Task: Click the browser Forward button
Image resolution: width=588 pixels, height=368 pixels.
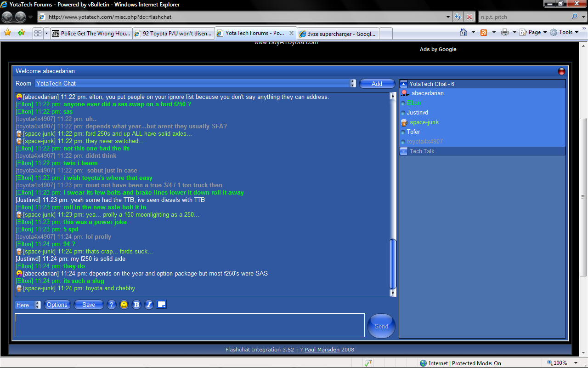Action: [20, 17]
